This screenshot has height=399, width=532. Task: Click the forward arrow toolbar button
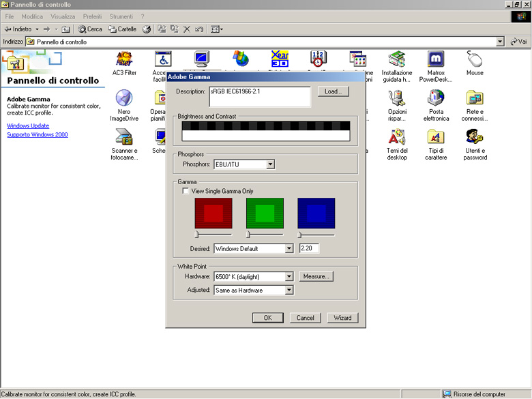pyautogui.click(x=47, y=29)
